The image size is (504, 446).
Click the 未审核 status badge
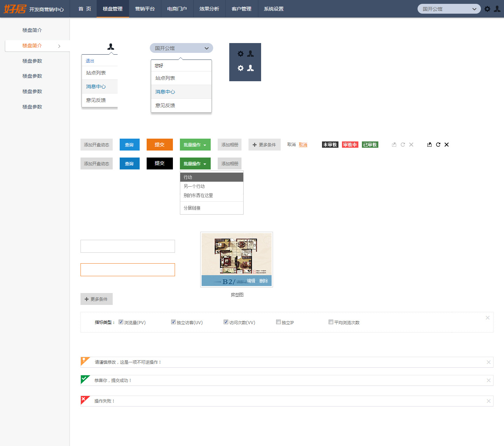tap(330, 145)
